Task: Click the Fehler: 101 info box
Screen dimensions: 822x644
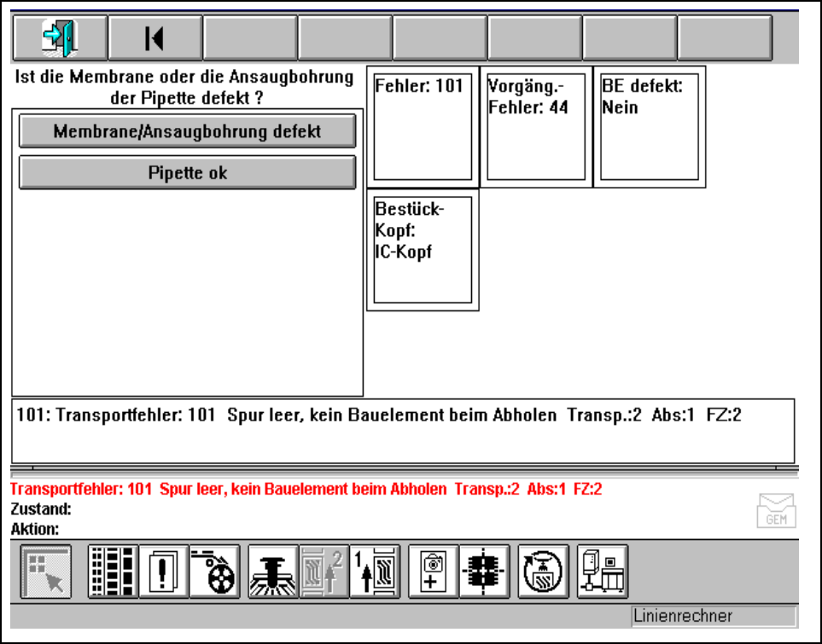Action: (x=423, y=127)
